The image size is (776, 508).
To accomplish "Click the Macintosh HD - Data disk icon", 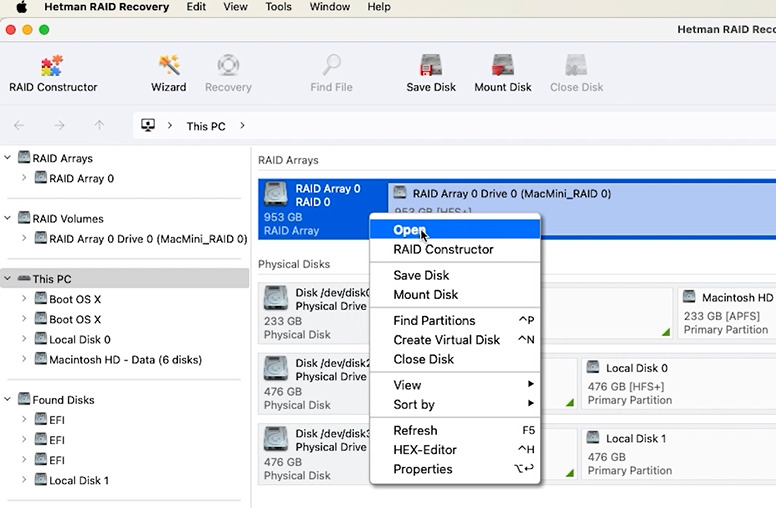I will click(41, 359).
